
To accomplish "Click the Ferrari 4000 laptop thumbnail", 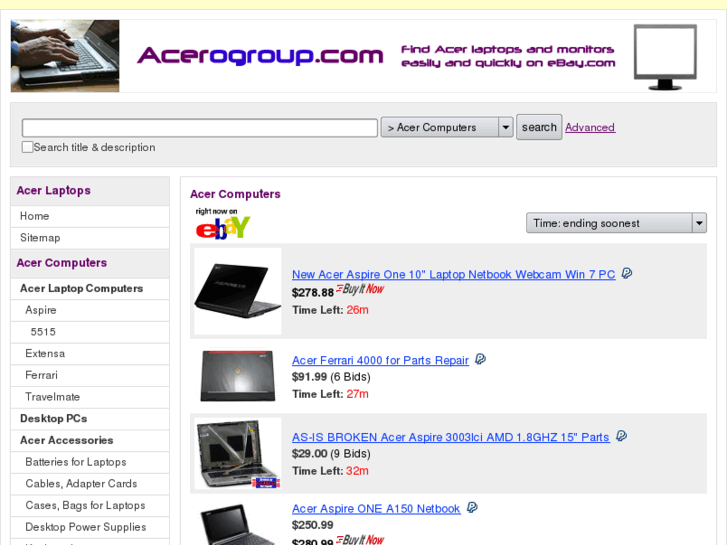I will 237,376.
